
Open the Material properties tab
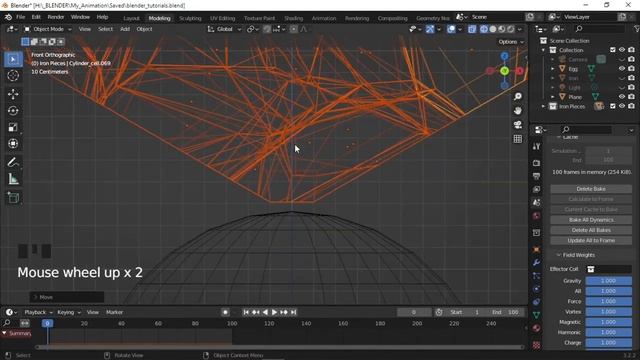[x=536, y=329]
